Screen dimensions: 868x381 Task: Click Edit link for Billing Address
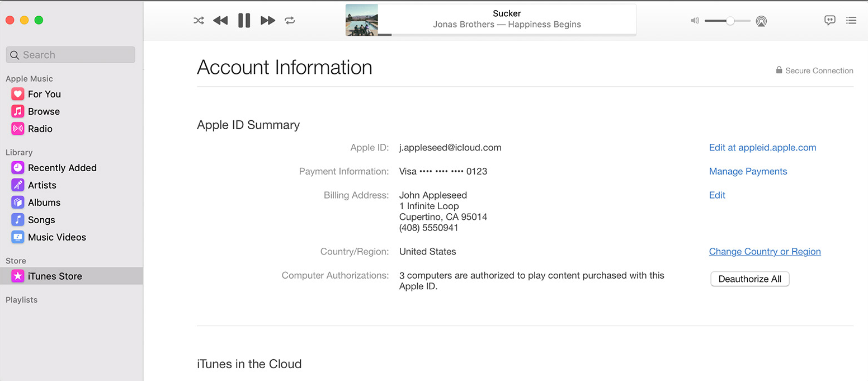(x=717, y=195)
